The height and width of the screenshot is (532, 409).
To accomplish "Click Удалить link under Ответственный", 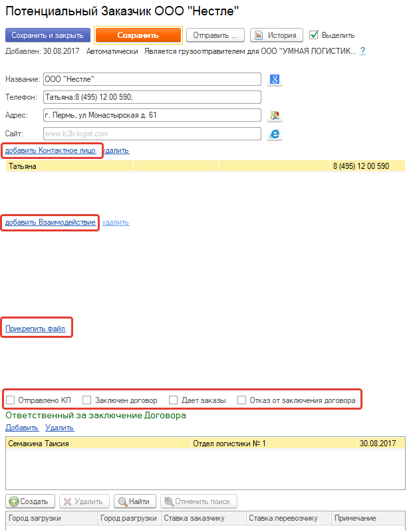I will pyautogui.click(x=60, y=428).
